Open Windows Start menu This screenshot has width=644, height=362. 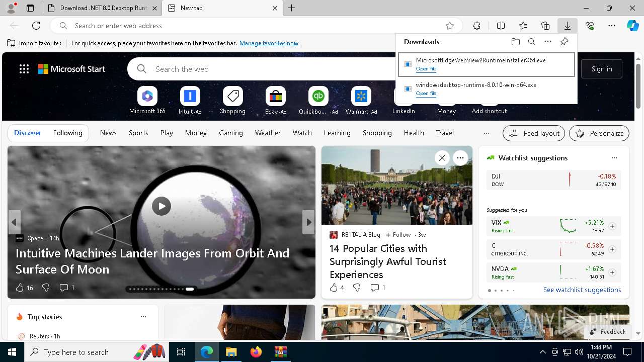[x=12, y=352]
